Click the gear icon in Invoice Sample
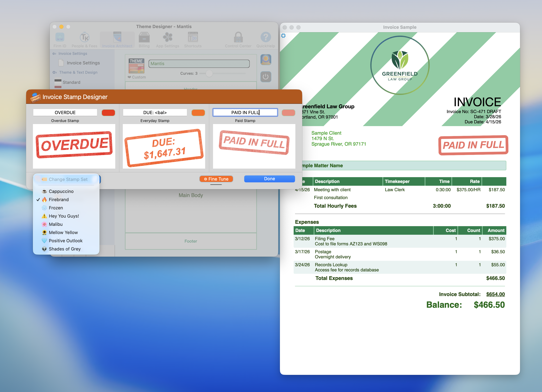This screenshot has height=392, width=542. tap(283, 36)
